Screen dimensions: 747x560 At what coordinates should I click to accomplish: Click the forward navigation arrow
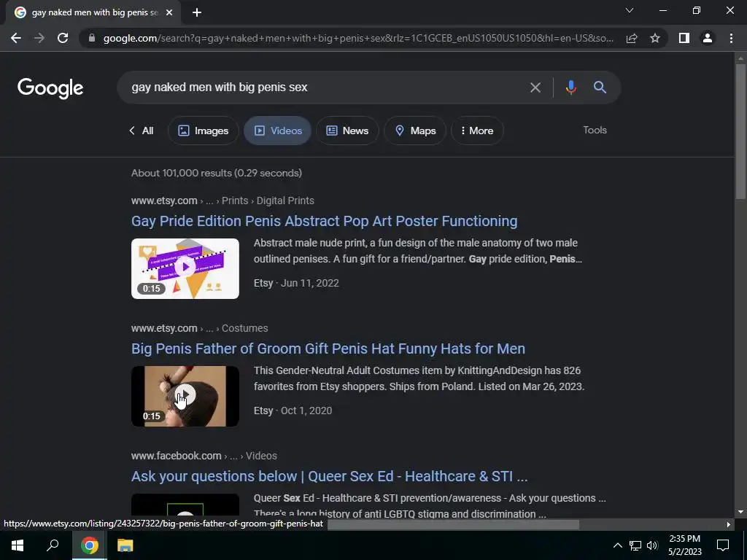click(x=39, y=38)
